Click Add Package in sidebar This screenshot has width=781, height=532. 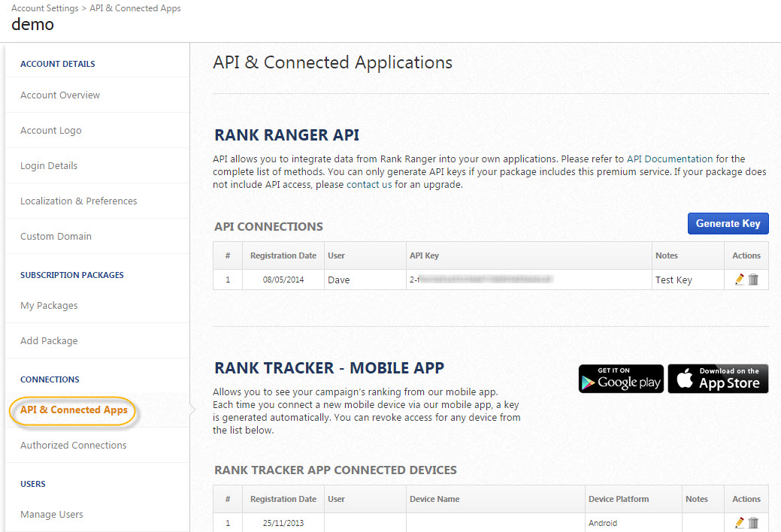[x=49, y=341]
